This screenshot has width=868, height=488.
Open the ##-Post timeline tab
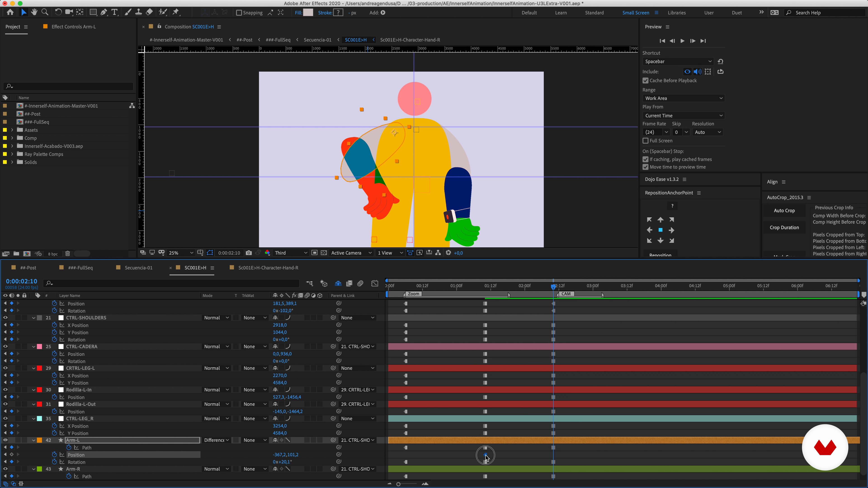click(x=28, y=268)
